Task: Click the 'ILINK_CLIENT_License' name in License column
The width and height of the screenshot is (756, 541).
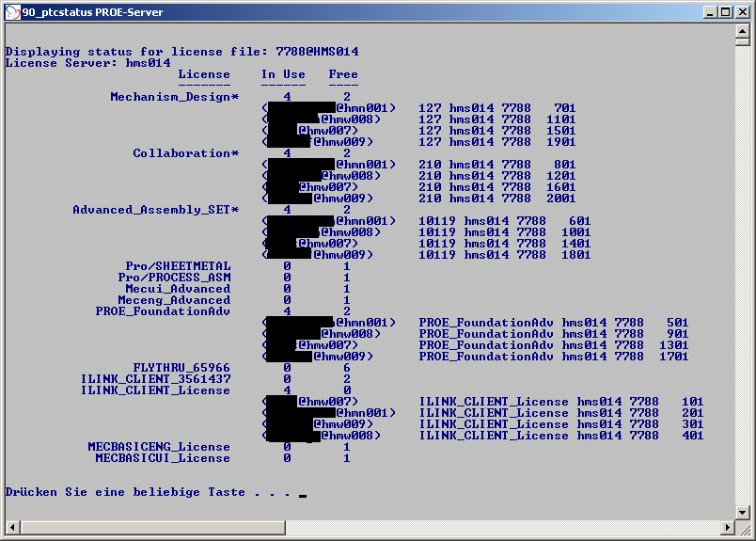Action: (155, 390)
